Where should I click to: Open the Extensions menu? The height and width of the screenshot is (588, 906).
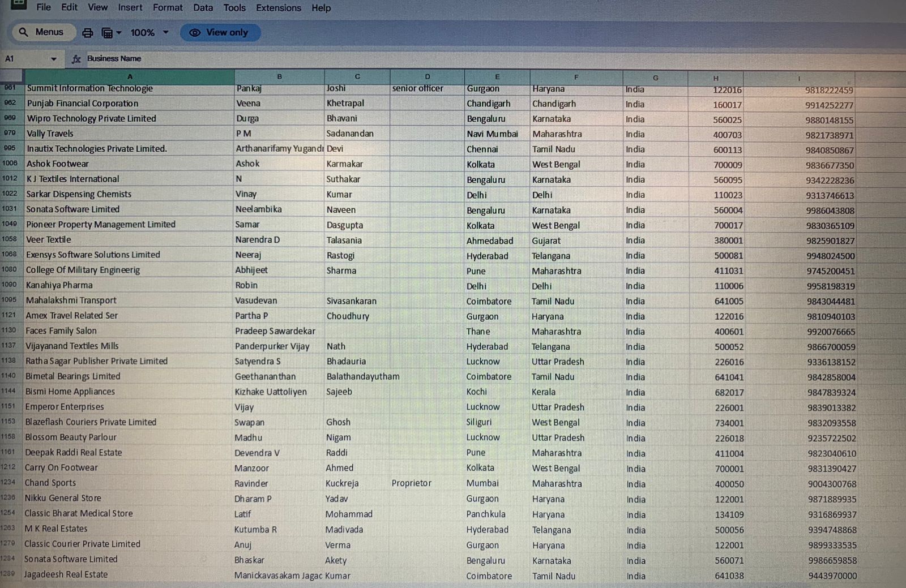(x=279, y=7)
